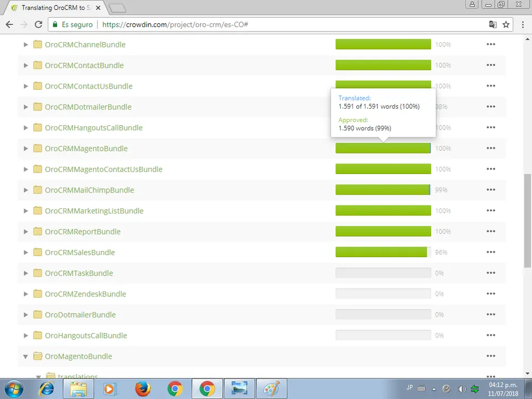Open OroCRMMagentoContactUsBundle three-dot menu
Image resolution: width=532 pixels, height=399 pixels.
[x=490, y=169]
